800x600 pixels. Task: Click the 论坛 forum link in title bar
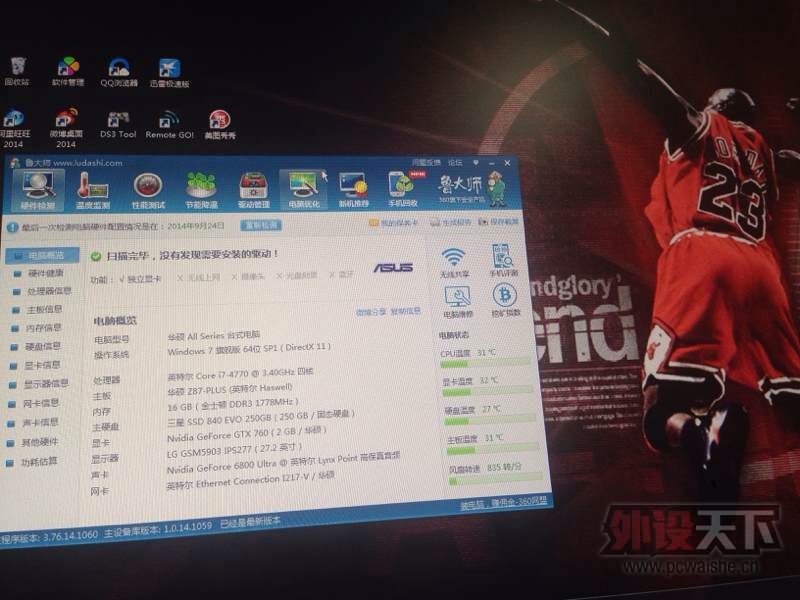pos(455,162)
